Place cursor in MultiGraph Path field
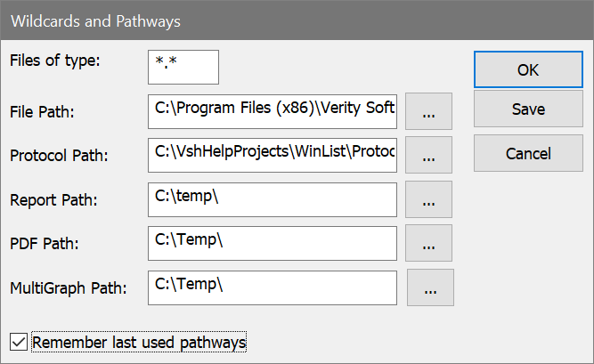The height and width of the screenshot is (364, 594). coord(273,287)
